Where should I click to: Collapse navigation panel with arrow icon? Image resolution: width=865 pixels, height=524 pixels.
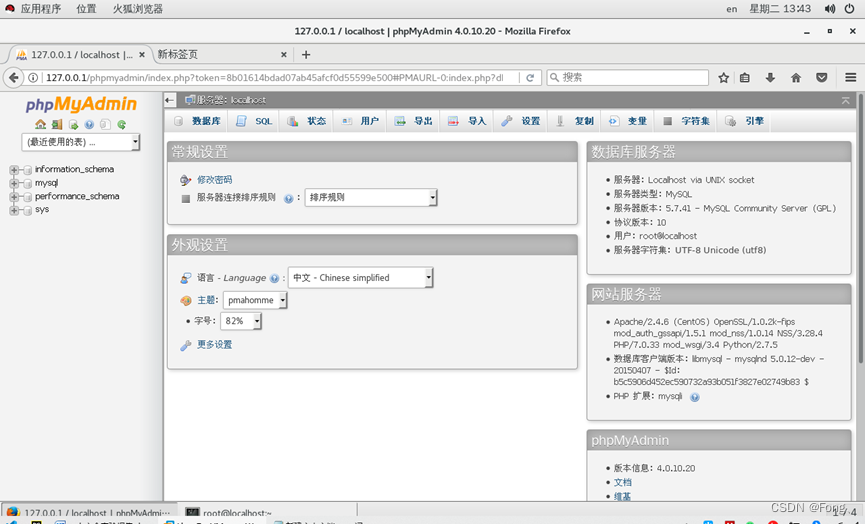pyautogui.click(x=170, y=100)
